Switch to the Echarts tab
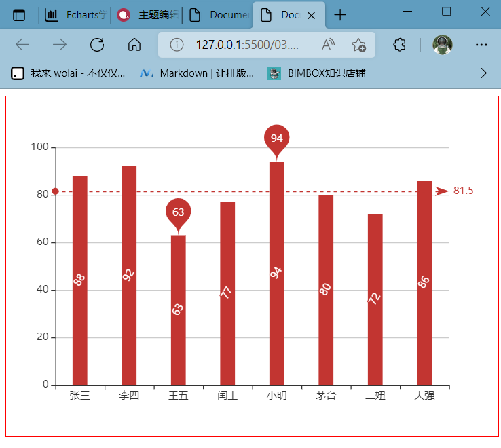Screen dimensions: 501x448 [76, 15]
